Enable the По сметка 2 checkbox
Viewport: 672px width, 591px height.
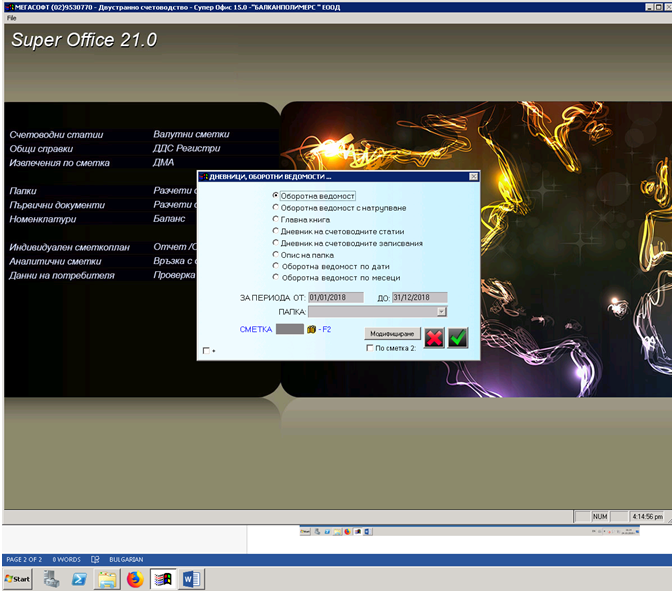(371, 348)
